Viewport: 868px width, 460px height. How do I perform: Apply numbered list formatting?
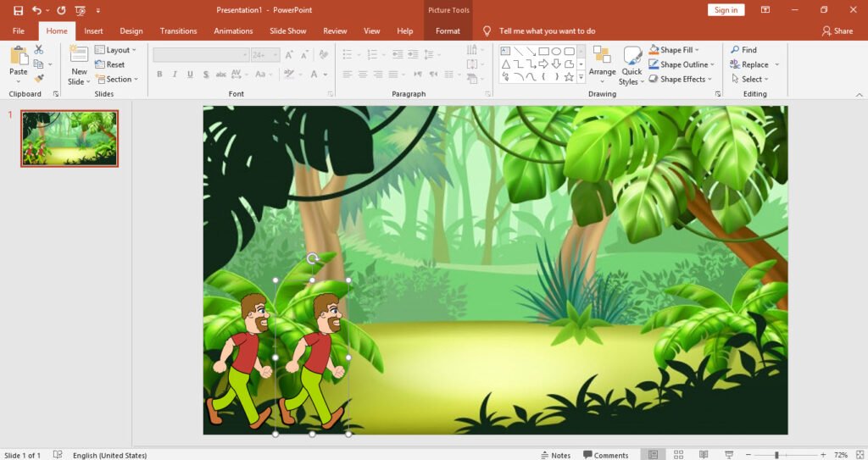(372, 54)
